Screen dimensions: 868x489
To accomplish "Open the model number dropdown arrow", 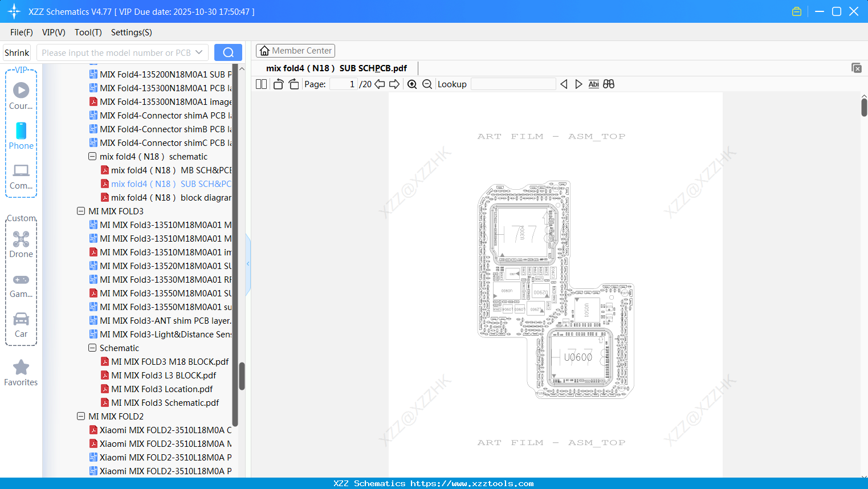I will click(x=199, y=52).
